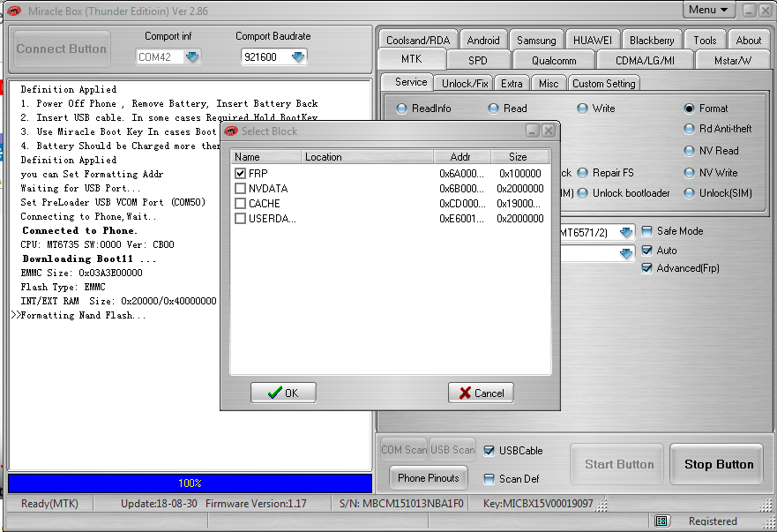Check the CACHE block checkbox

pyautogui.click(x=241, y=203)
